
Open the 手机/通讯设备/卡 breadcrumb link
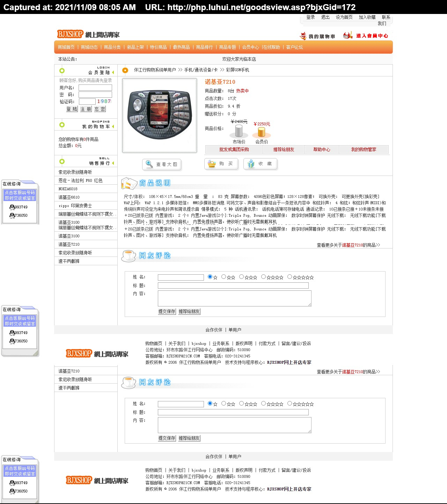point(201,70)
